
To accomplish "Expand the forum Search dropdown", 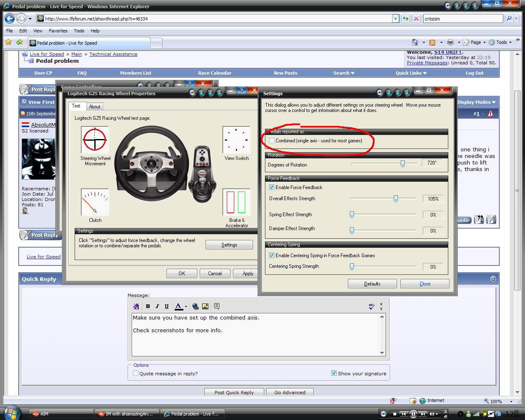I will [344, 73].
